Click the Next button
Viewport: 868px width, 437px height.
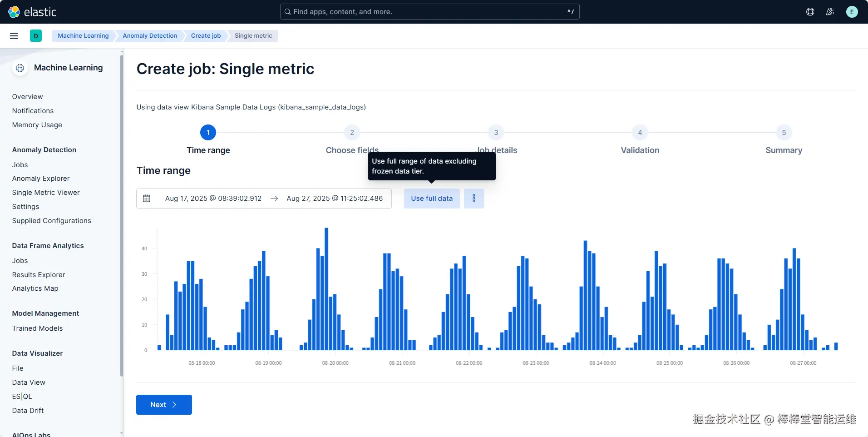pos(164,405)
